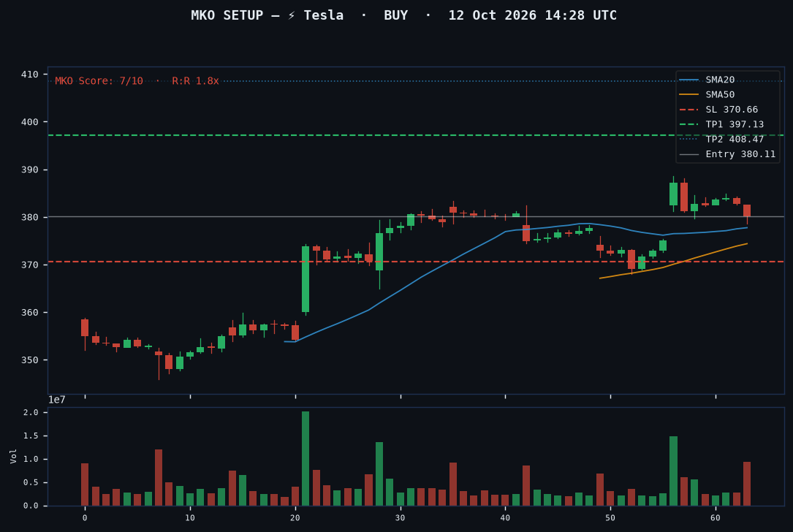Click the 400 price axis label

pos(29,122)
